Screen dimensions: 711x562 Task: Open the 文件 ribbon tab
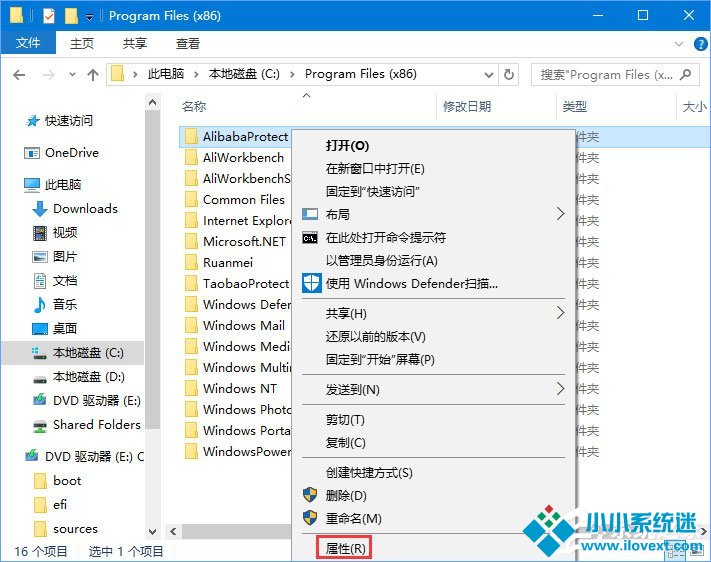(x=28, y=43)
